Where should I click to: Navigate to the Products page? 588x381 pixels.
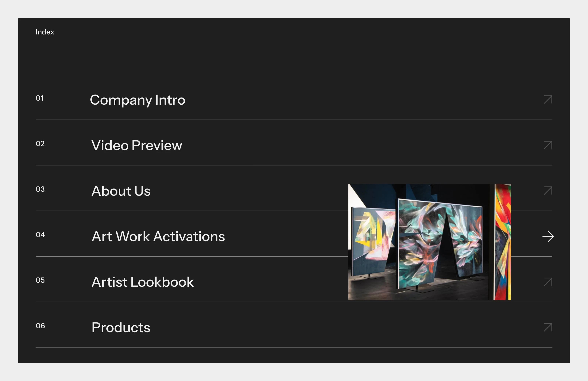point(121,328)
